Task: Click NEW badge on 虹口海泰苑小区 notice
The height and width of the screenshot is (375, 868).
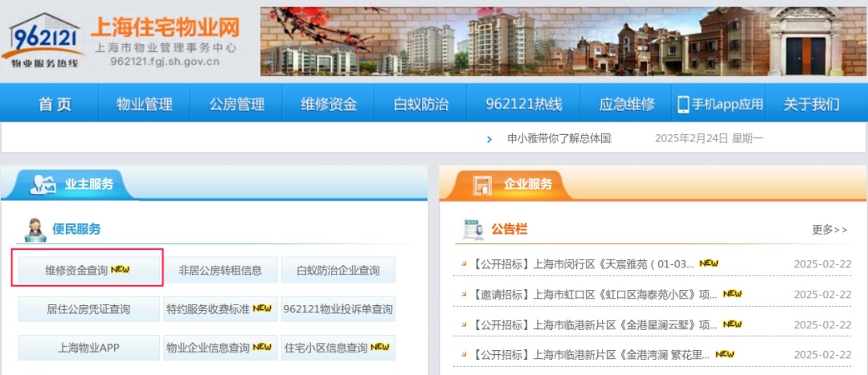Action: [x=732, y=294]
